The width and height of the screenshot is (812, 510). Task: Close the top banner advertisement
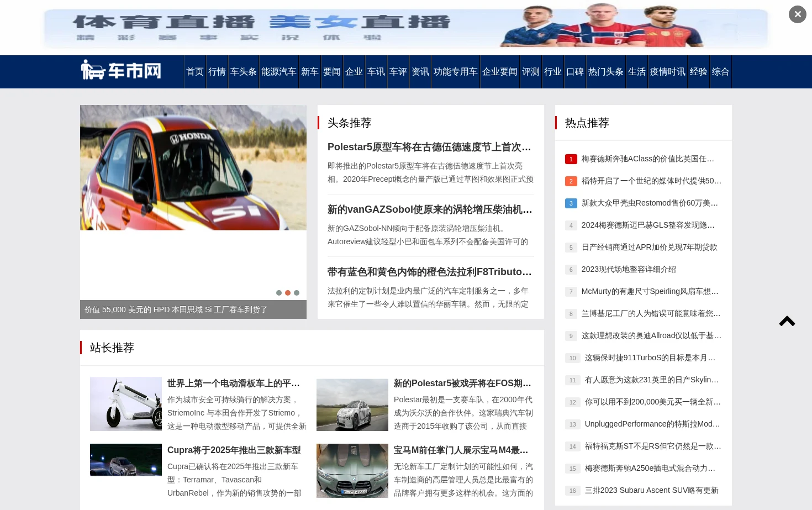coord(797,14)
